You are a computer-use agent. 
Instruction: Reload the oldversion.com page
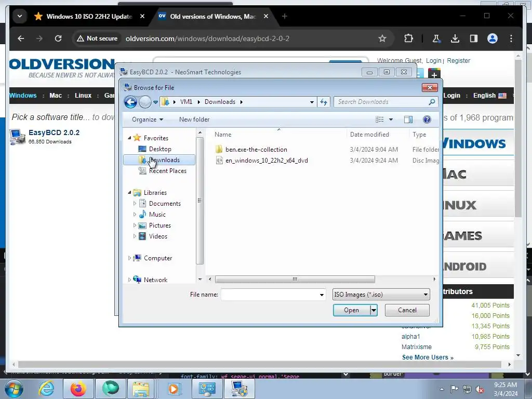point(58,38)
